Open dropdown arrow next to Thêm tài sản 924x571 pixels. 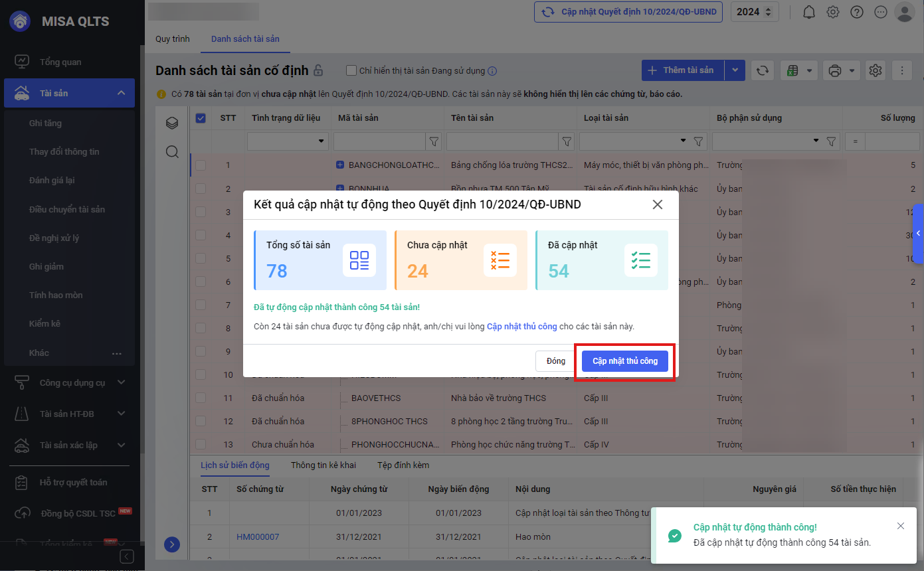pos(735,70)
